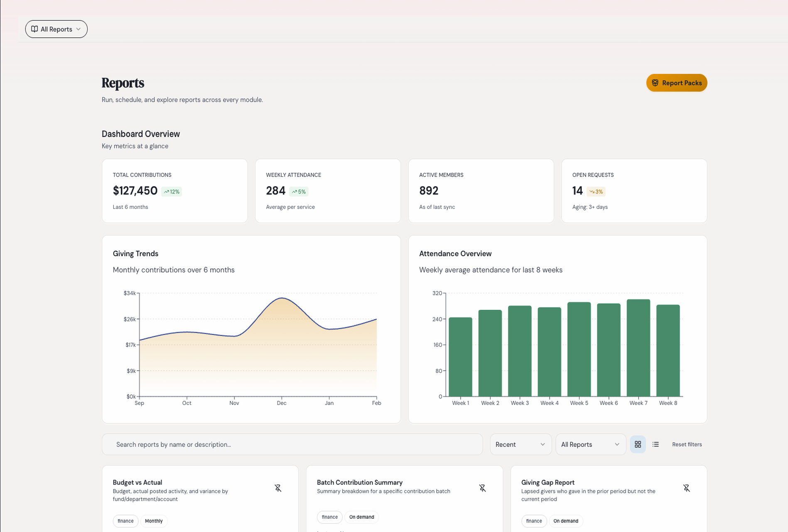Click the Active Members value 892
Viewport: 788px width, 532px height.
429,191
